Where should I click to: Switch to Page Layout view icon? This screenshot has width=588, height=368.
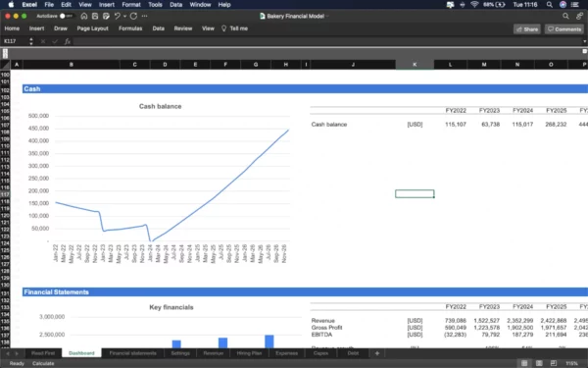(x=539, y=363)
